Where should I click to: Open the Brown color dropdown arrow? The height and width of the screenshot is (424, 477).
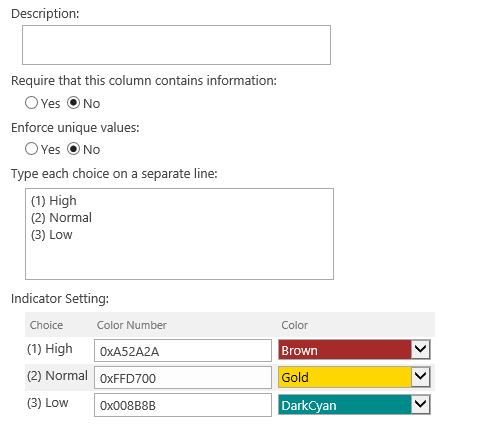pos(421,349)
